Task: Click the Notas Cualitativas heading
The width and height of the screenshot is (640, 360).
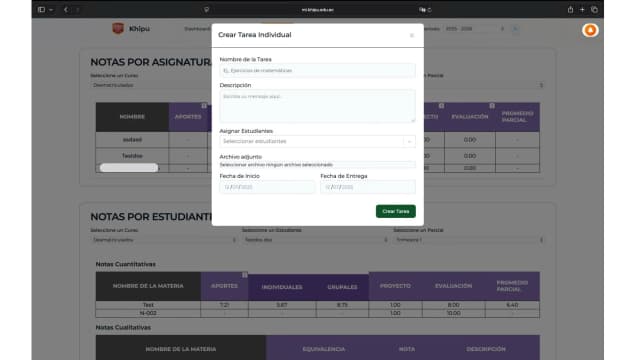Action: point(123,328)
